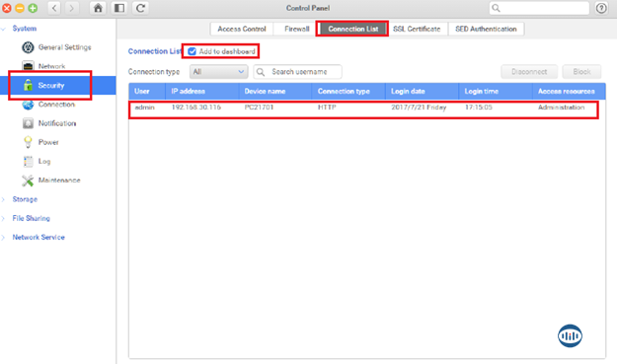Select the Power lightbulb item
Screen dimensions: 617x364
coord(28,142)
